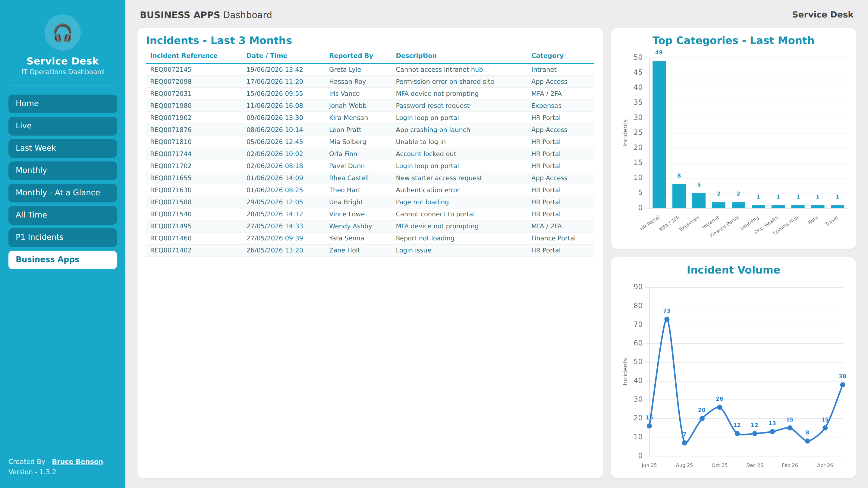Select the REQ0071460 Finance Portal row

370,239
